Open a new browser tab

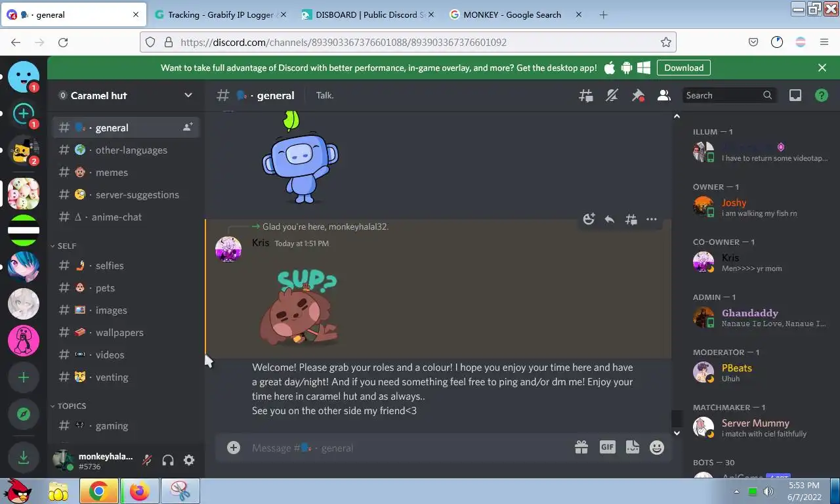(604, 14)
